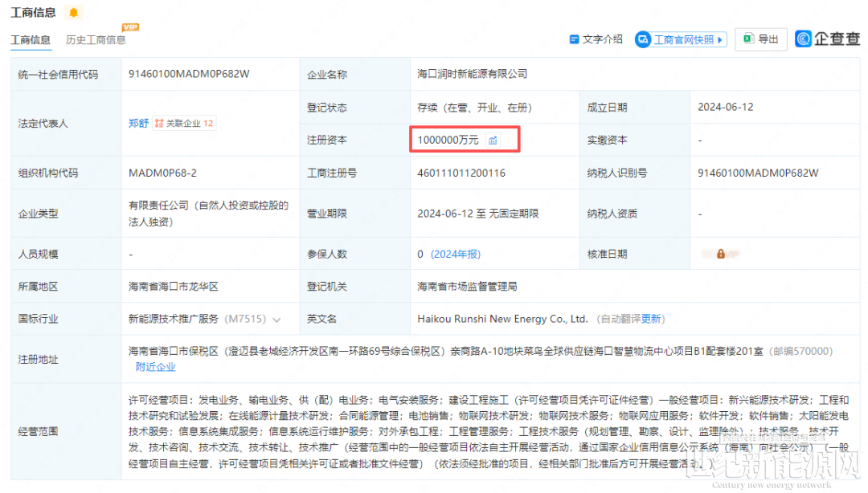Expand the 新能源技术推广服务 industry chevron
Viewport: 868px width, 493px height.
pos(276,320)
